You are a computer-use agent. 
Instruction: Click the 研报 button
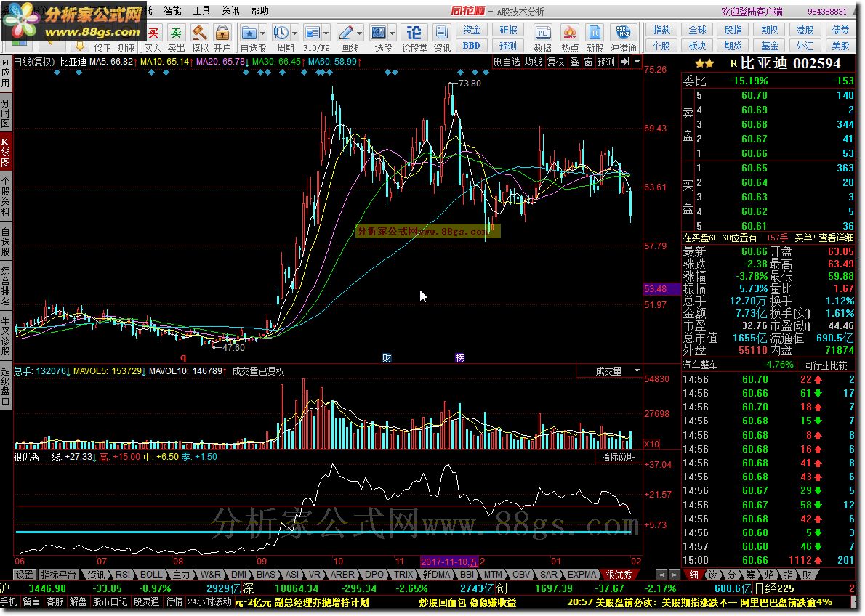508,31
